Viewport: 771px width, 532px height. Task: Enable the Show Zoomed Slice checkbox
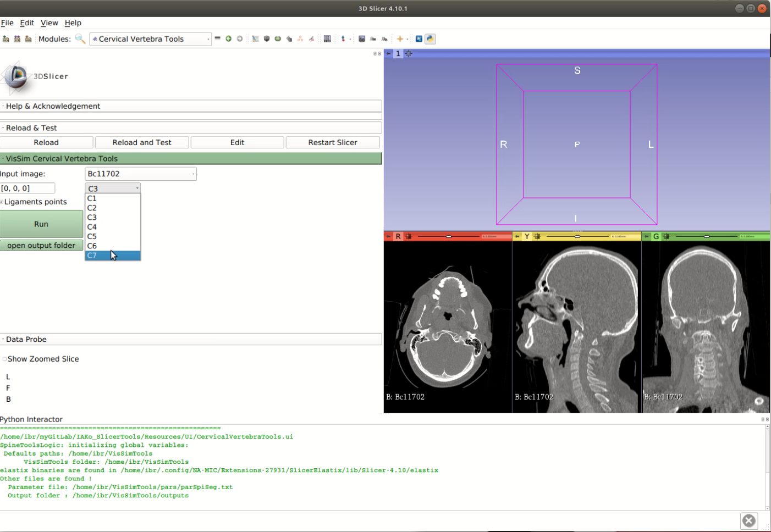click(x=4, y=359)
